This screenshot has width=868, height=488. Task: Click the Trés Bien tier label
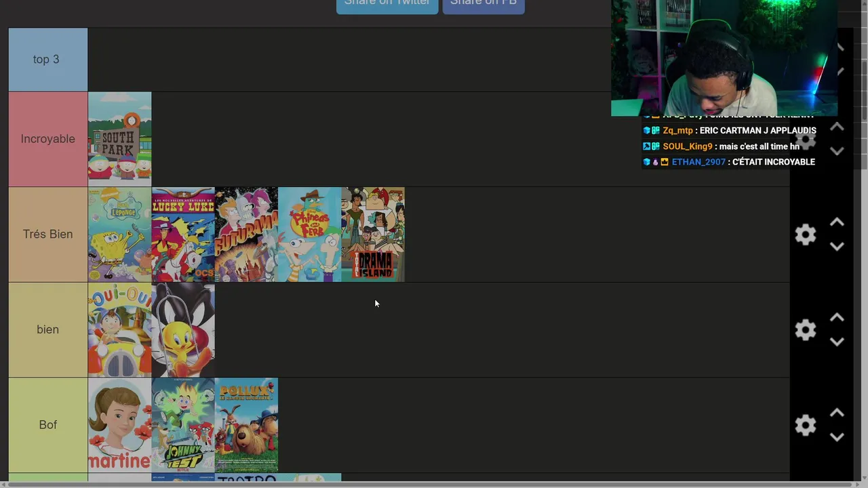[x=48, y=235]
